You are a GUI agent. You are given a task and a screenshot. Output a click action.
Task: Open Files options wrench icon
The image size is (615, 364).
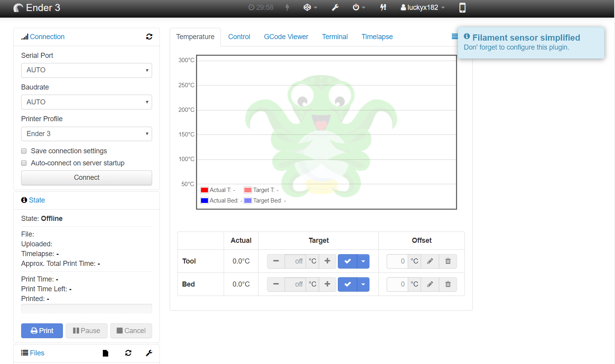point(149,353)
